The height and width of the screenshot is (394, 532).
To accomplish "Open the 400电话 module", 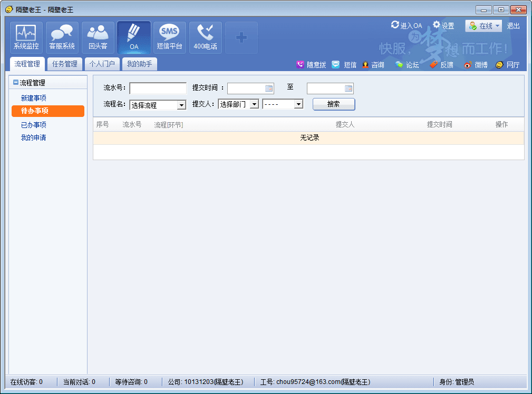I will (x=205, y=37).
